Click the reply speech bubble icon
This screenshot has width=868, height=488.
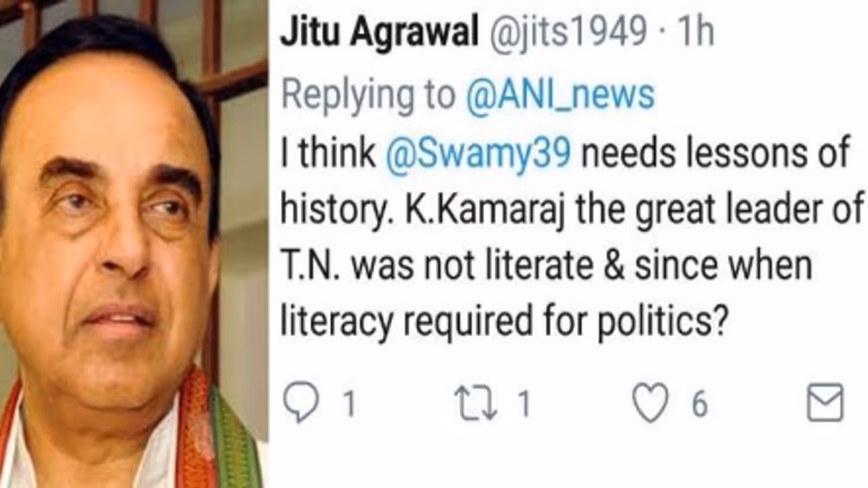click(x=300, y=403)
